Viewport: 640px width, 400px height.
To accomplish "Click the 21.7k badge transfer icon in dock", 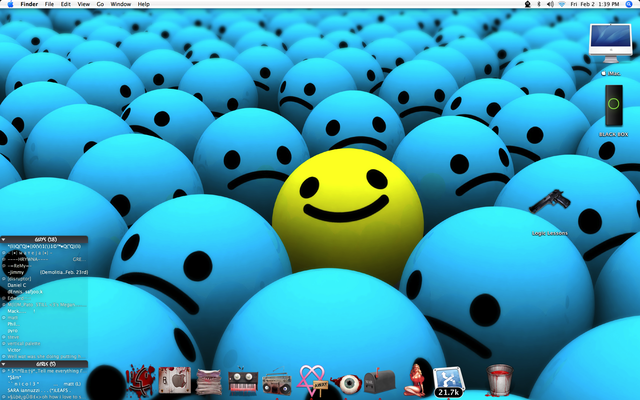I will [x=449, y=382].
